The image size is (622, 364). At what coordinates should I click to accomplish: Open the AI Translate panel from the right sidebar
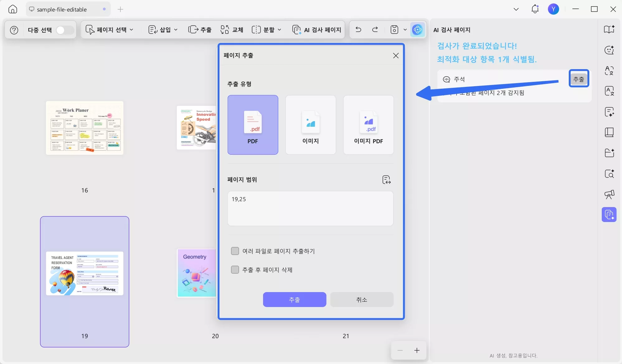pyautogui.click(x=609, y=71)
